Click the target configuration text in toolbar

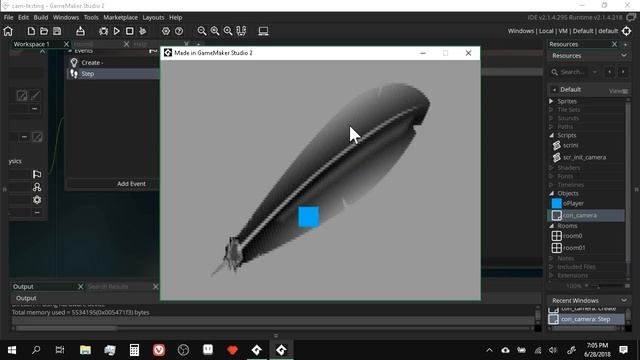coord(563,31)
